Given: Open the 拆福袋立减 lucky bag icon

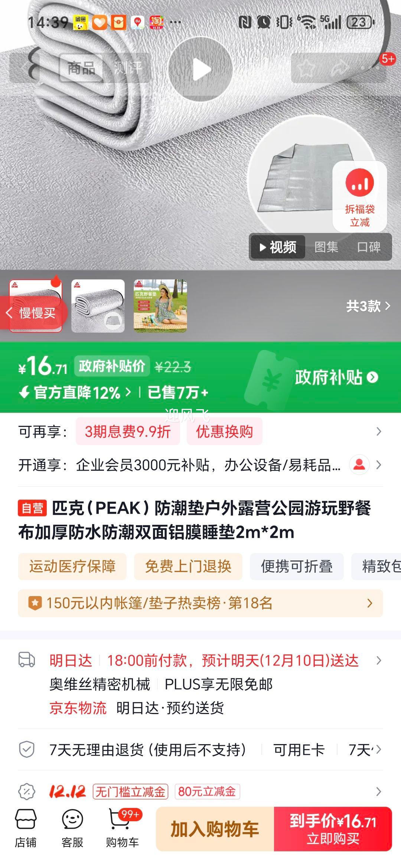Looking at the screenshot, I should 359,197.
